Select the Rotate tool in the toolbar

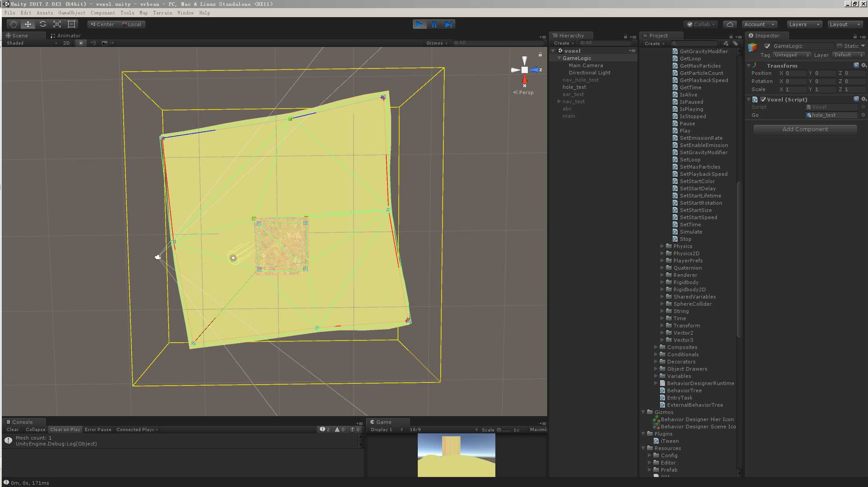[x=42, y=24]
